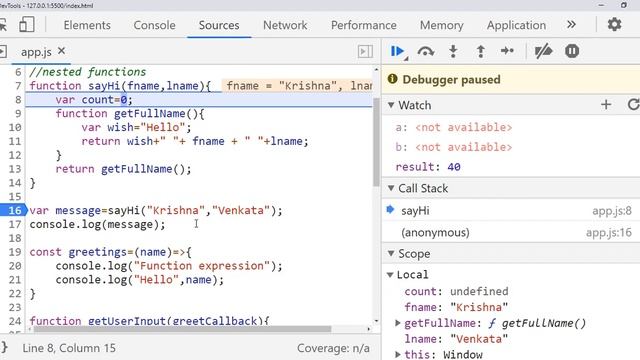Collapse the Call Stack section
The height and width of the screenshot is (360, 640).
(391, 188)
